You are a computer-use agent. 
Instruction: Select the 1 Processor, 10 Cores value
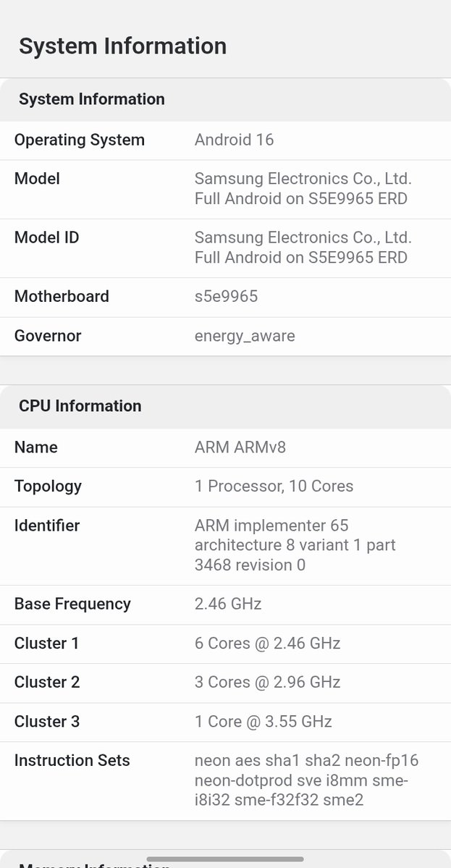coord(274,486)
